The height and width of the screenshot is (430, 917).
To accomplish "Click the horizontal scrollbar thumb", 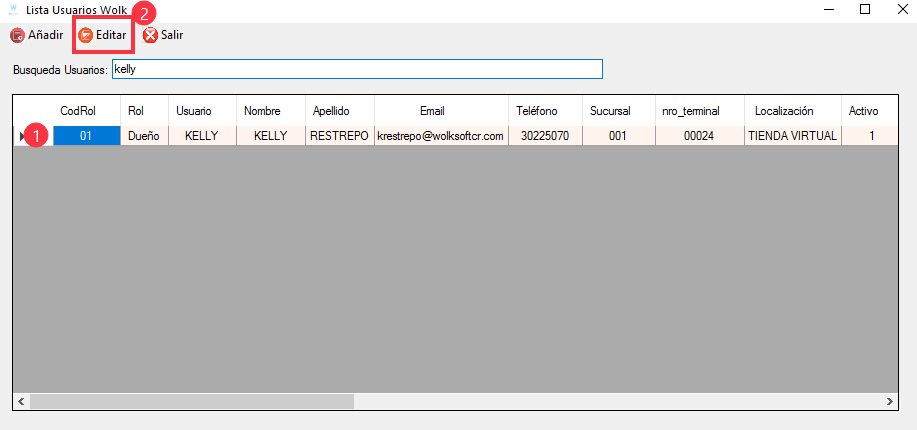I will pyautogui.click(x=190, y=401).
